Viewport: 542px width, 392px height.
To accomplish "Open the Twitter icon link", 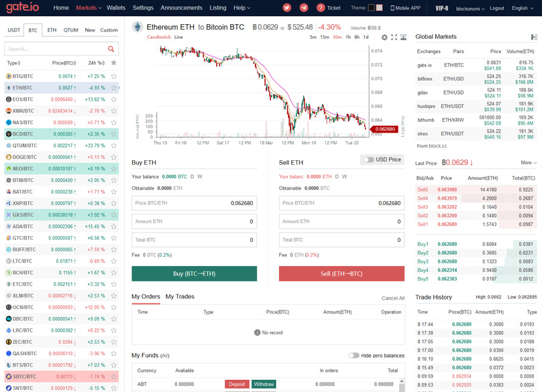I will tap(287, 7).
